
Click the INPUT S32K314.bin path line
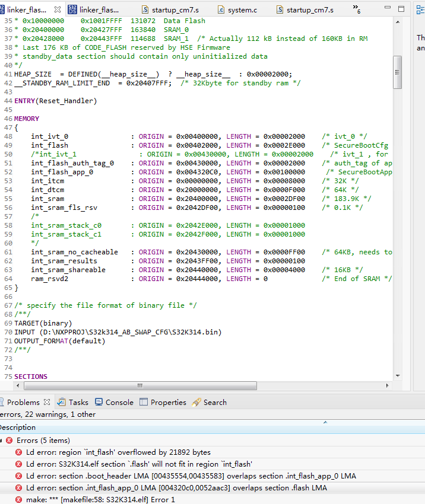(118, 332)
